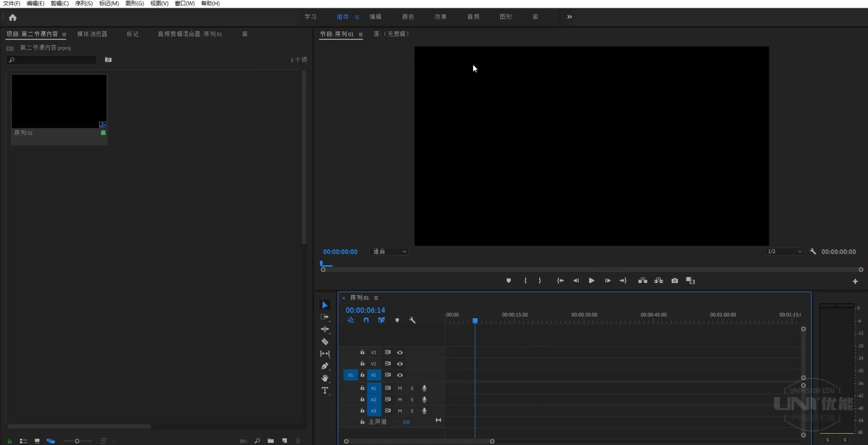Image resolution: width=868 pixels, height=445 pixels.
Task: Select the Slip tool
Action: [x=325, y=354]
